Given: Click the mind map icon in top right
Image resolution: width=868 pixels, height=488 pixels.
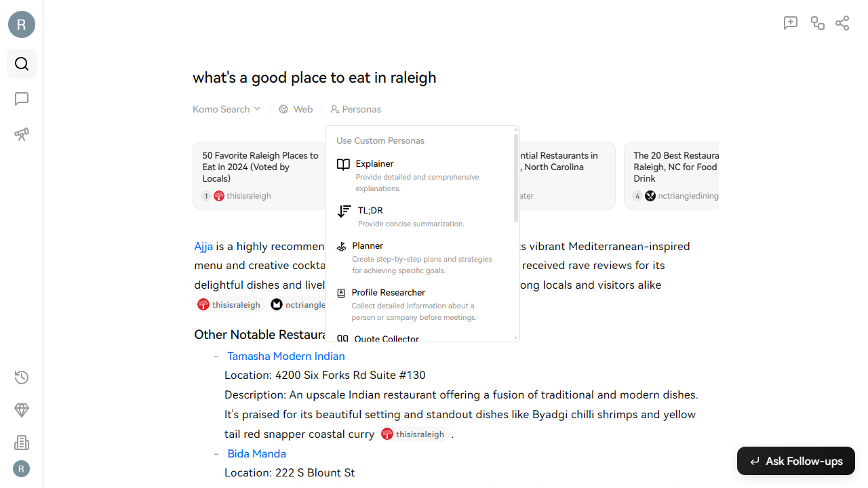Looking at the screenshot, I should click(818, 23).
